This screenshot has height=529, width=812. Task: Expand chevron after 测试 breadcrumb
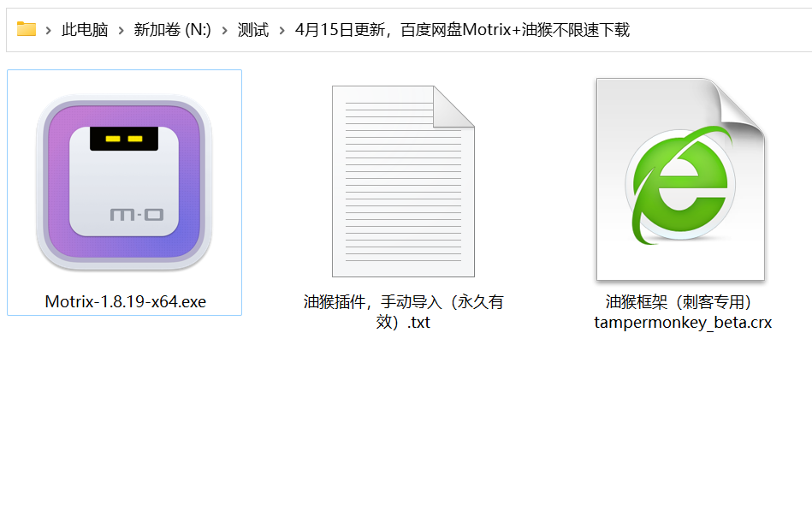[282, 30]
